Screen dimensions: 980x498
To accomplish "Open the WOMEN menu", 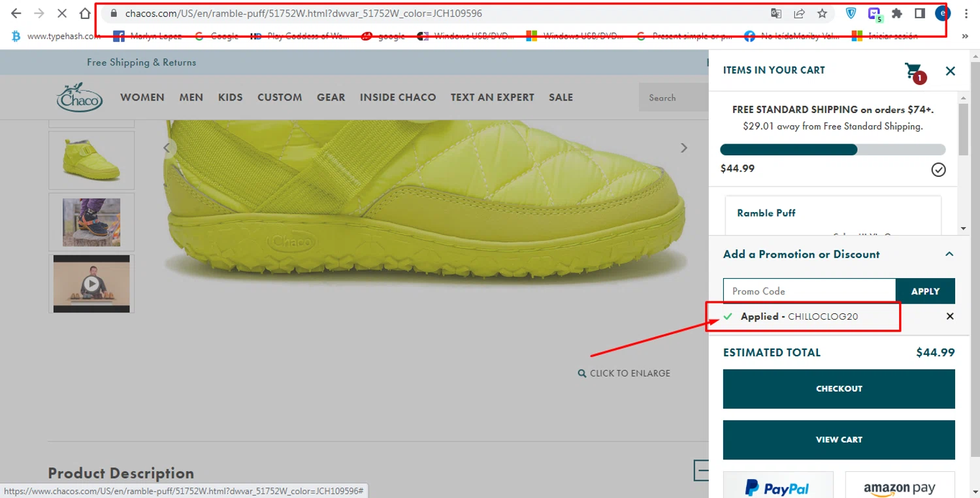I will [142, 97].
